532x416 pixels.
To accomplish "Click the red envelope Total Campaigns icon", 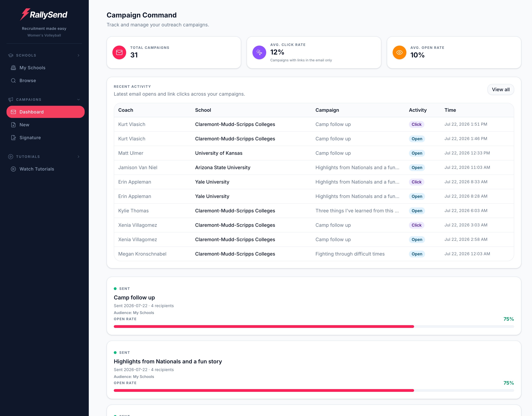I will point(119,52).
